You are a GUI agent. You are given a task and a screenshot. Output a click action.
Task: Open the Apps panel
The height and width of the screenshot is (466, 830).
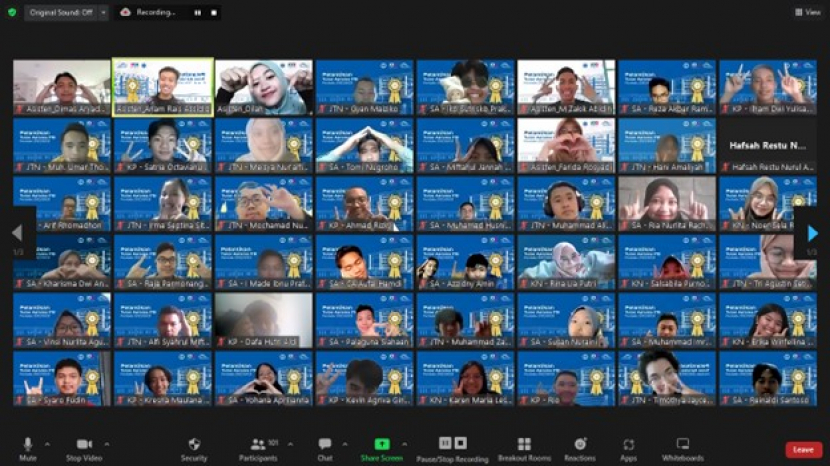[628, 444]
